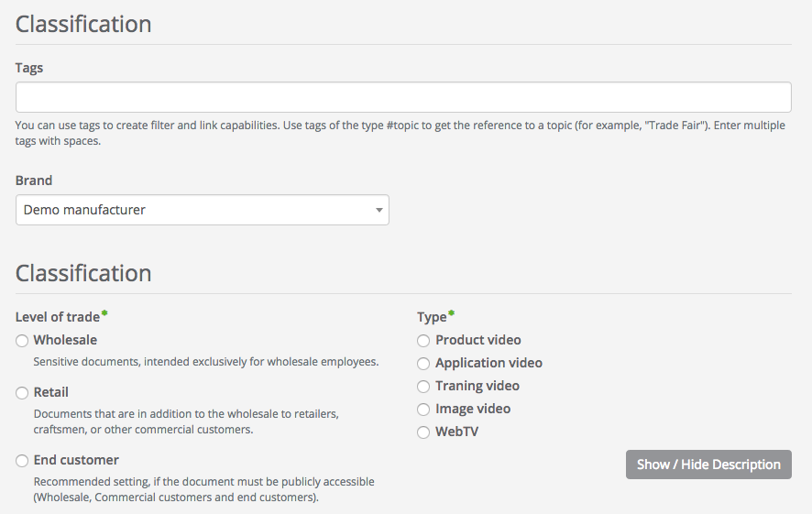Click the "Type" field label
Image resolution: width=812 pixels, height=514 pixels.
point(432,317)
